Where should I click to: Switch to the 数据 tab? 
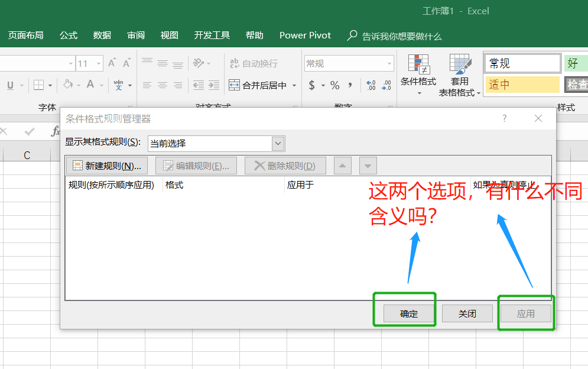coord(102,35)
